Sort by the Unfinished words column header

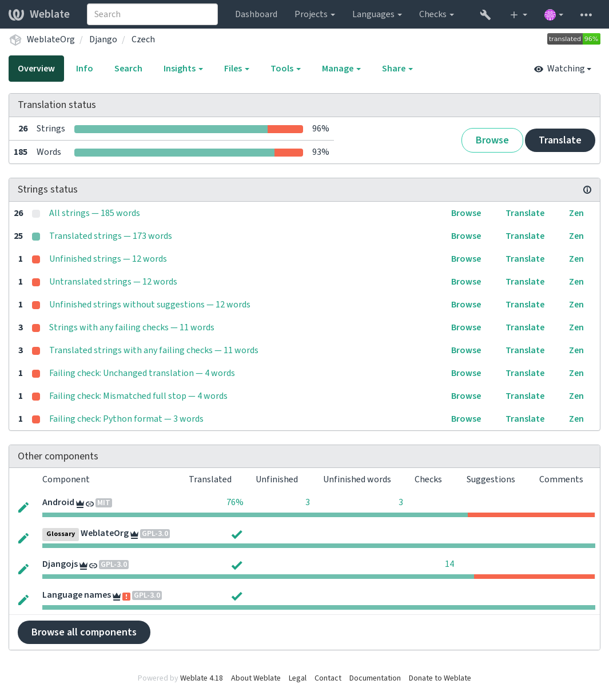click(x=357, y=479)
